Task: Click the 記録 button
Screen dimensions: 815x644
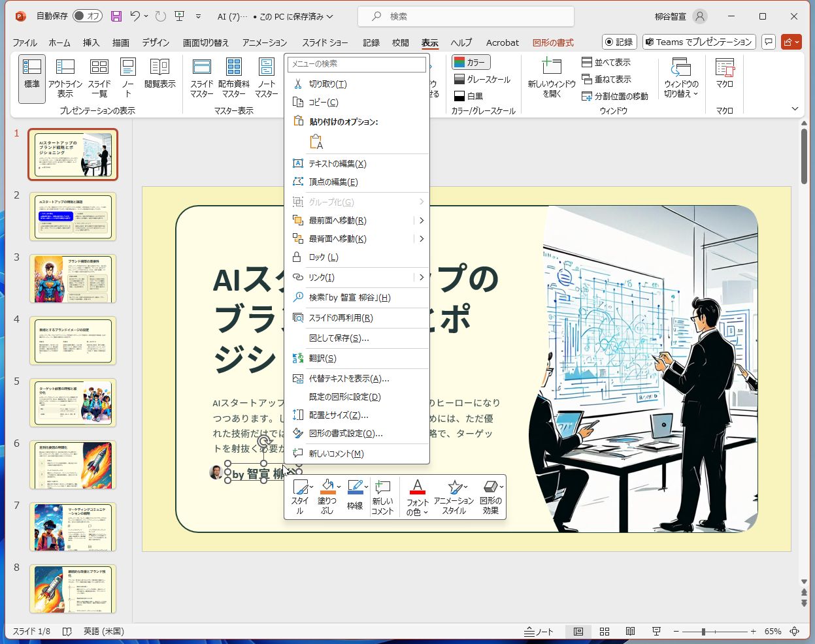Action: (x=618, y=41)
